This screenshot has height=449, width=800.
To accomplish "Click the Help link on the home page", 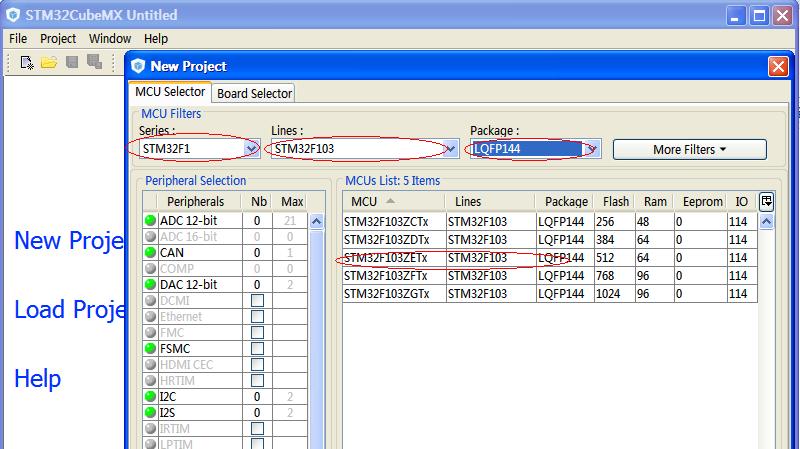I will 38,379.
